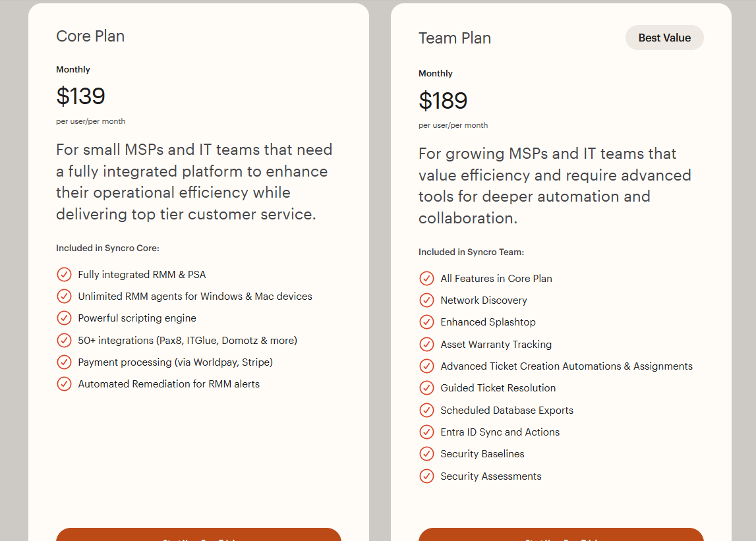Click the Team Plan start trial button
The width and height of the screenshot is (756, 541).
pos(561,534)
